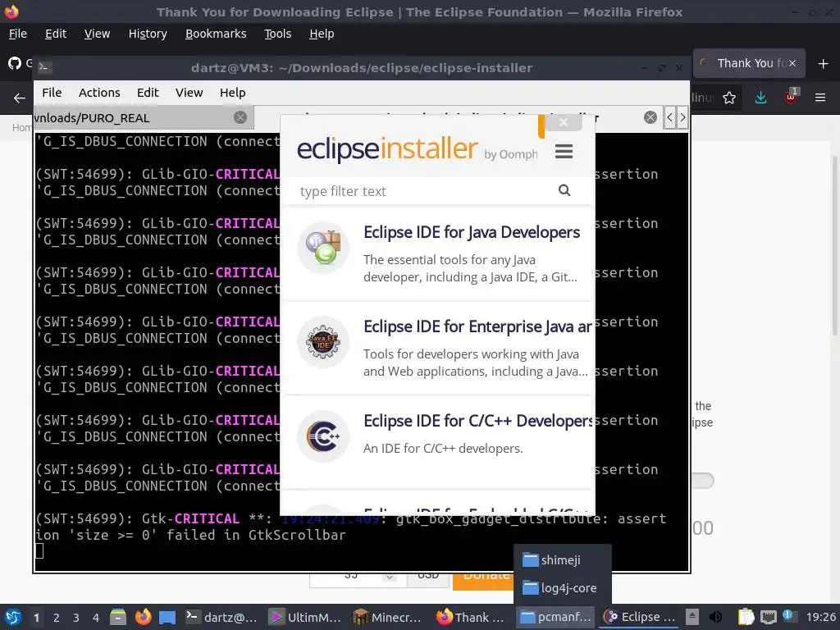
Task: Activate the Eclipse taskbar entry
Action: tap(640, 617)
